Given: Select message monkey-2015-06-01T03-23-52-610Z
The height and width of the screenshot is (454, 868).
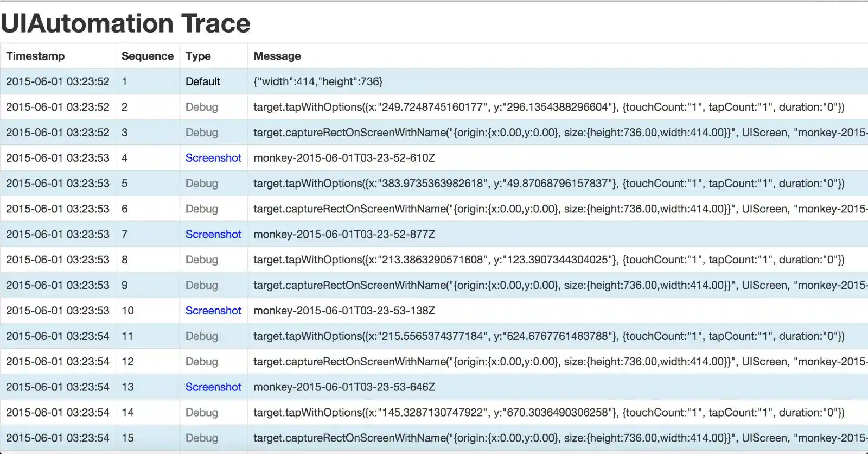Looking at the screenshot, I should pyautogui.click(x=344, y=158).
